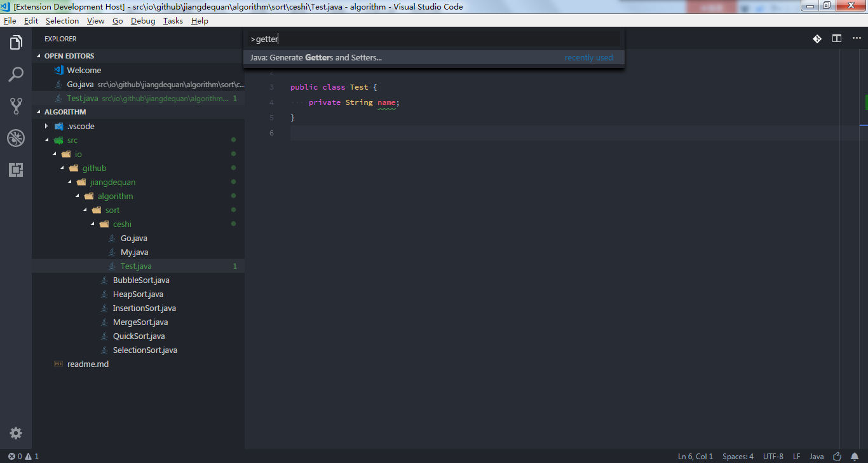Click the 'Test' class name in code
The height and width of the screenshot is (463, 868).
coord(359,87)
